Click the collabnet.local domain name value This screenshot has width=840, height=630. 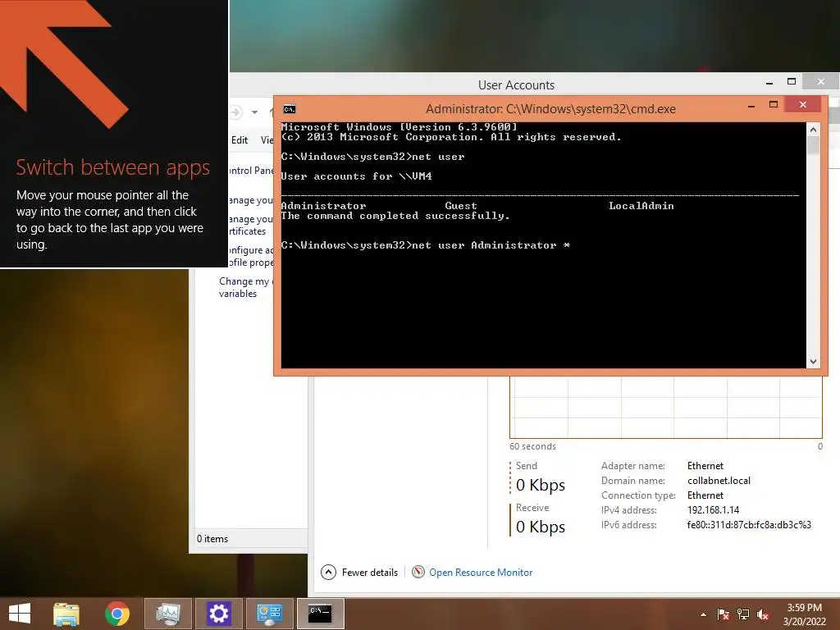(719, 481)
